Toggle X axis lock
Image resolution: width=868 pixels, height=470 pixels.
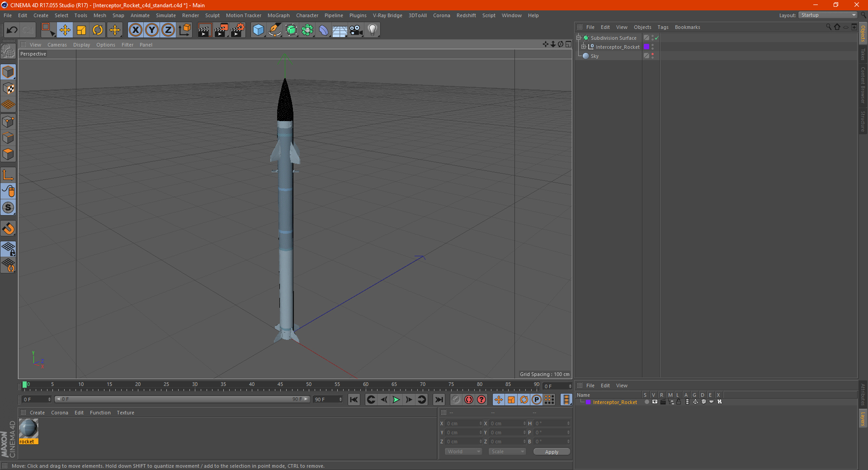click(x=135, y=30)
